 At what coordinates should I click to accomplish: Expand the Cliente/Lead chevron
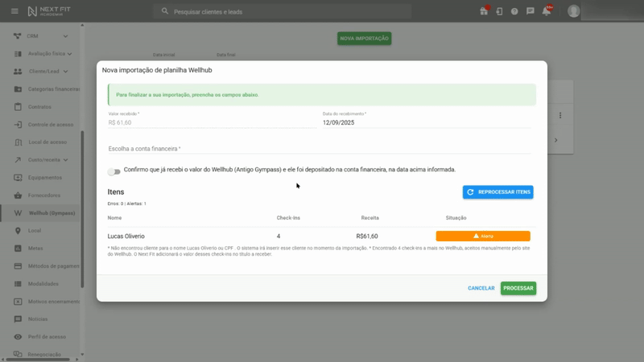65,72
